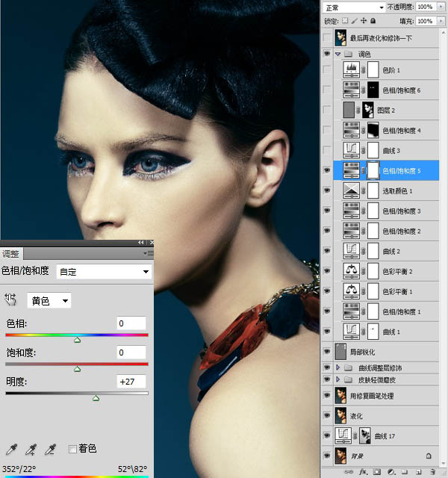Click the 饱和度 value input field
Image resolution: width=448 pixels, height=478 pixels.
(131, 352)
